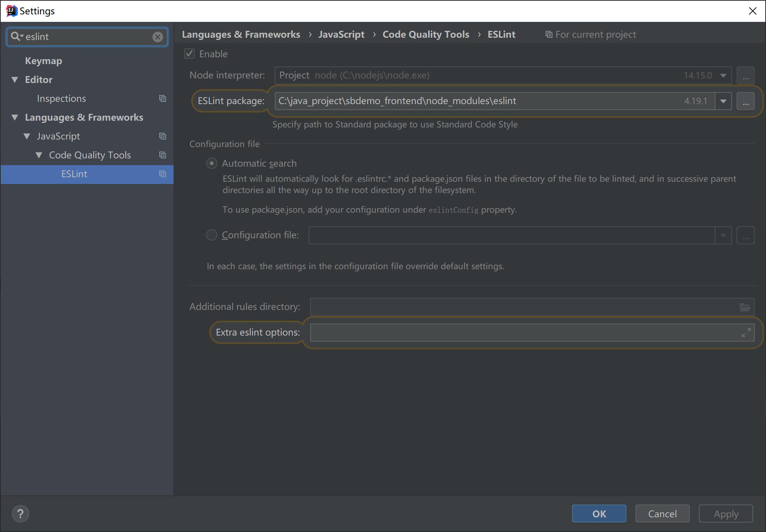Click the ESLint settings copy icon
This screenshot has height=532, width=766.
click(x=162, y=173)
